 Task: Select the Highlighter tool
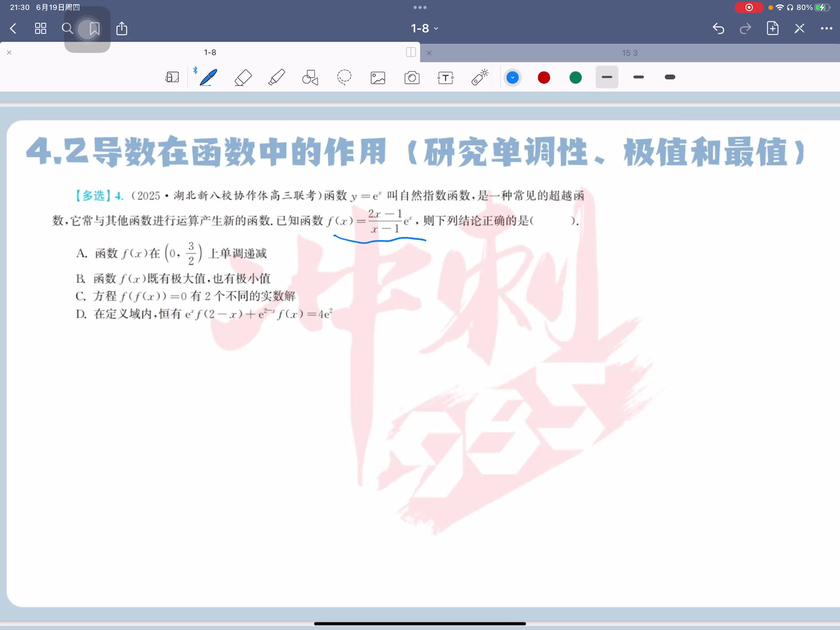tap(277, 77)
